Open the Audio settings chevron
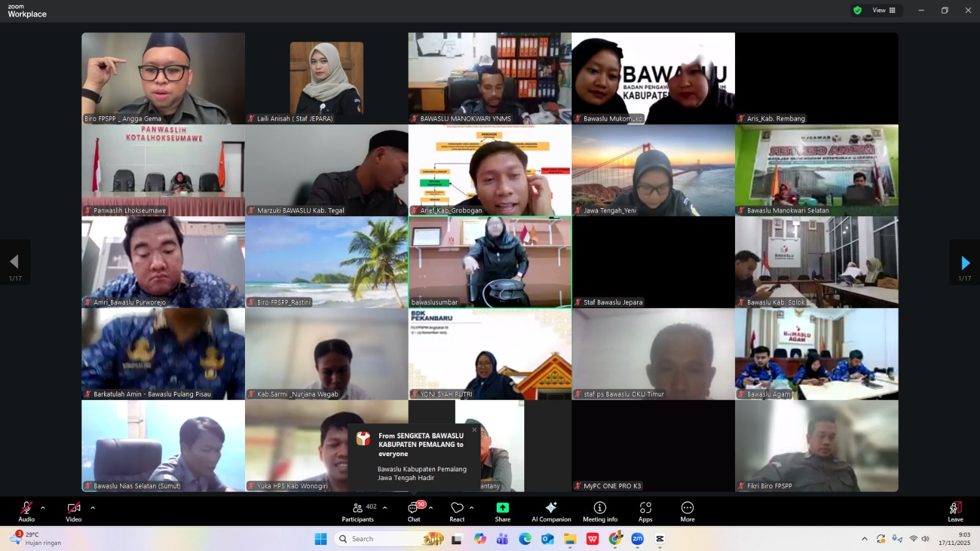Viewport: 980px width, 551px height. pyautogui.click(x=42, y=508)
